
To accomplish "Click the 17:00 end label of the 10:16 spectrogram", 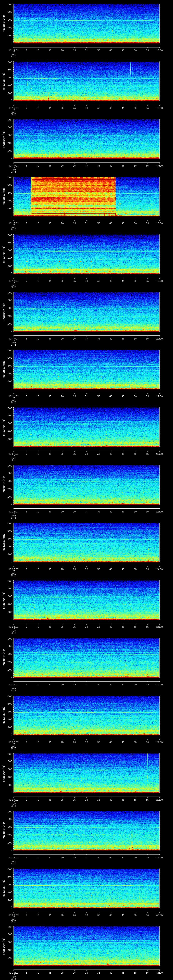I will coord(160,166).
